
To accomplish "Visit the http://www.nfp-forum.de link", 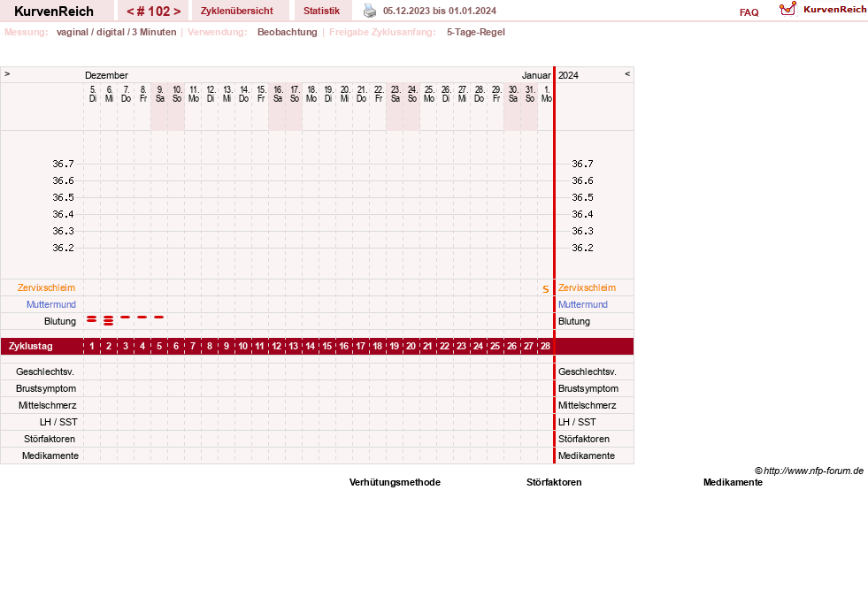I will (813, 471).
